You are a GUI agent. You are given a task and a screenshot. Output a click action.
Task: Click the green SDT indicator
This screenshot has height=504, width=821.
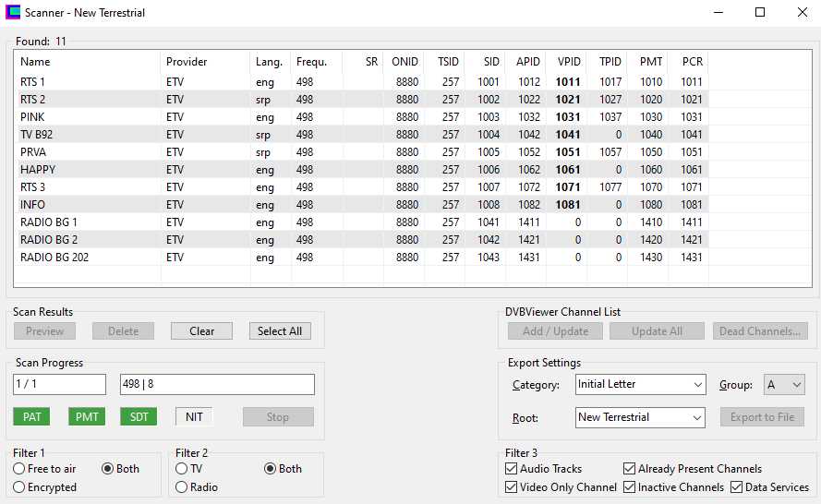tap(139, 417)
